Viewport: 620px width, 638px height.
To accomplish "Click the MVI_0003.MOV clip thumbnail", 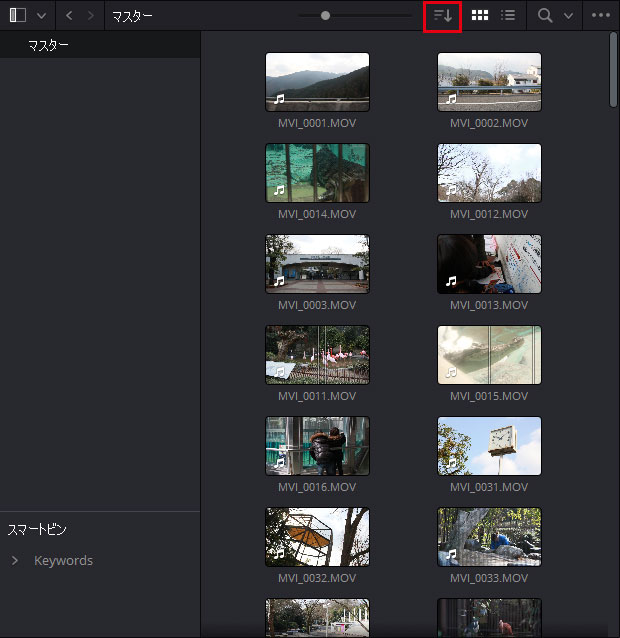I will [317, 264].
